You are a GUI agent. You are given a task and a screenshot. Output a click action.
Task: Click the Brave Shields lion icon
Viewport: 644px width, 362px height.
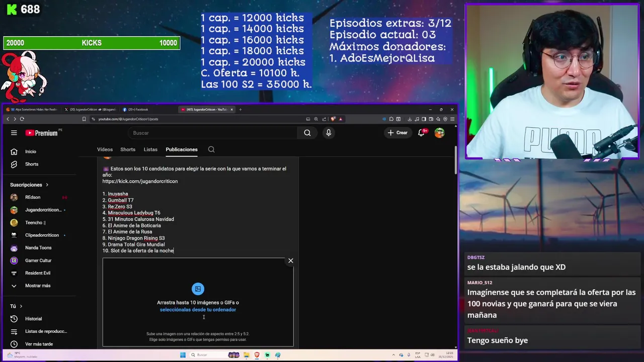(x=334, y=119)
